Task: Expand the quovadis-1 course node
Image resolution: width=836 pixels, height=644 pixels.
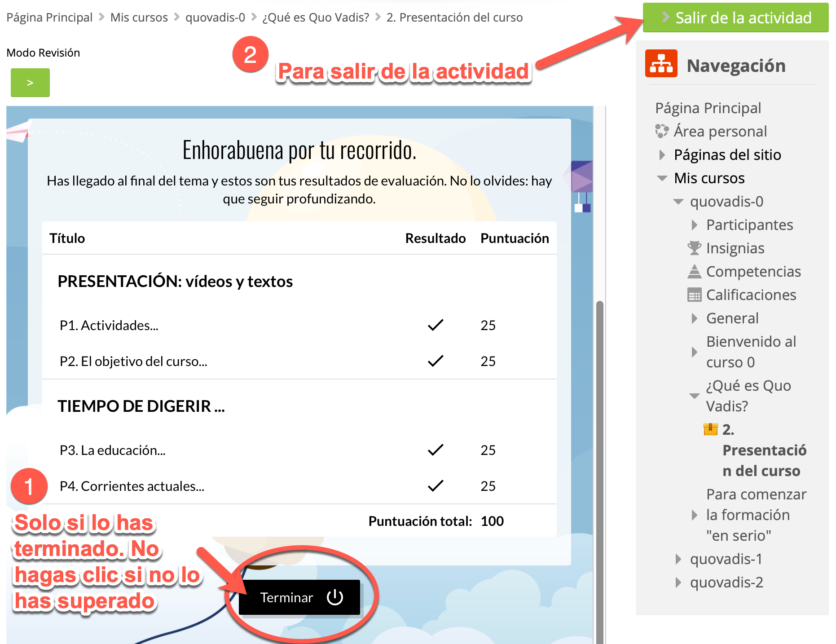Action: click(678, 559)
